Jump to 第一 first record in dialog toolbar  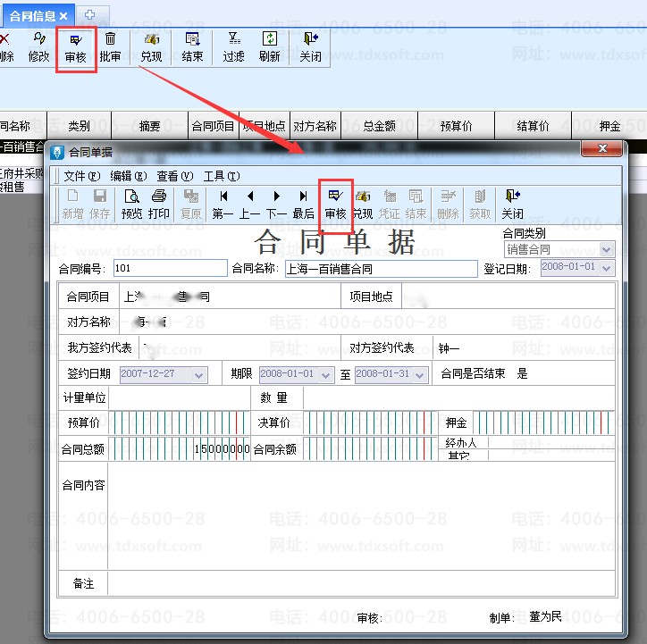223,204
